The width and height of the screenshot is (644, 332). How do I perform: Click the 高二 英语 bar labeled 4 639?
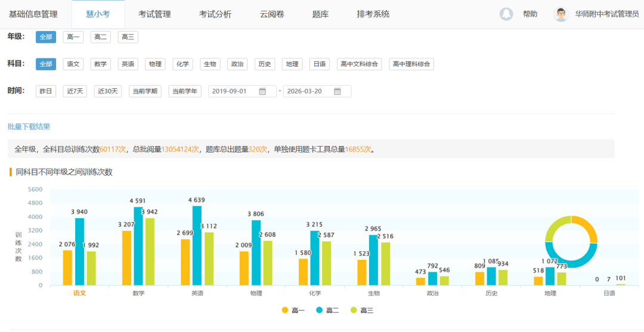[x=197, y=246]
